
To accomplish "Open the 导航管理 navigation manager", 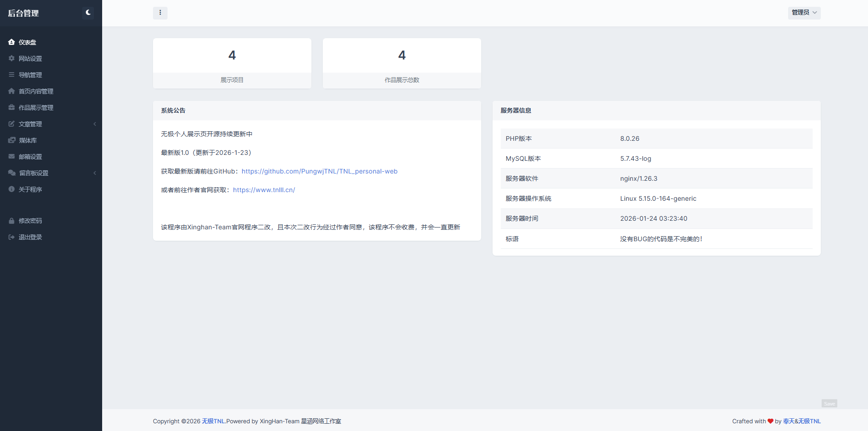I will pyautogui.click(x=31, y=74).
